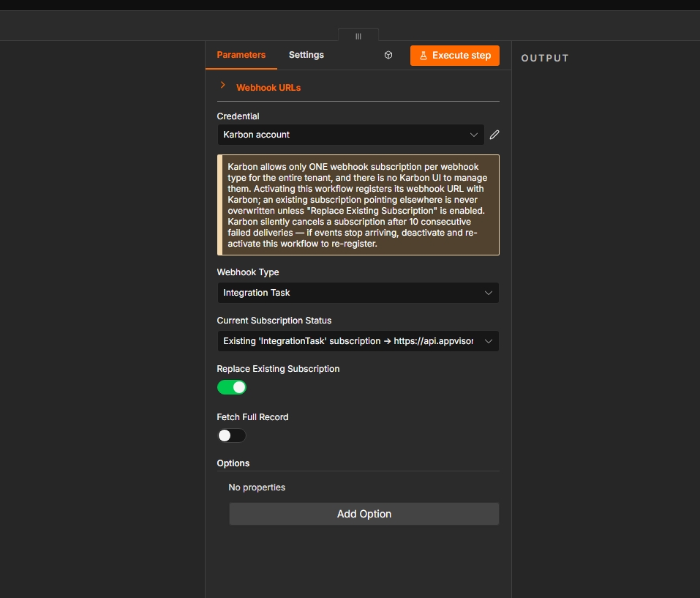Screen dimensions: 700x598
Task: Open the Karbon account credential dropdown
Action: (350, 135)
